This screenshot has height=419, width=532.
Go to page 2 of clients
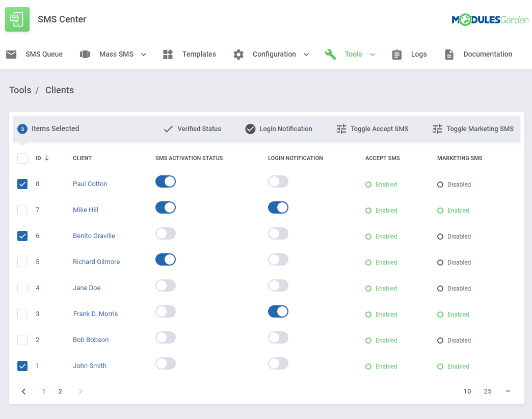pyautogui.click(x=60, y=391)
